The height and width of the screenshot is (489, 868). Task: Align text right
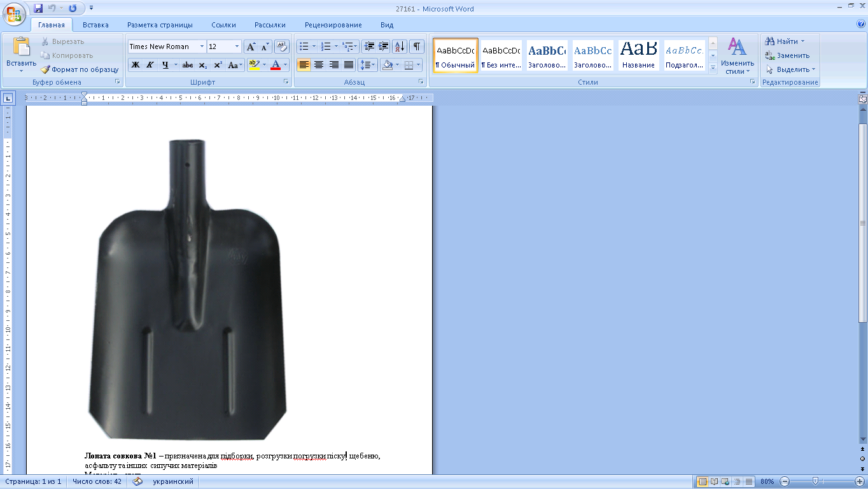pyautogui.click(x=334, y=65)
